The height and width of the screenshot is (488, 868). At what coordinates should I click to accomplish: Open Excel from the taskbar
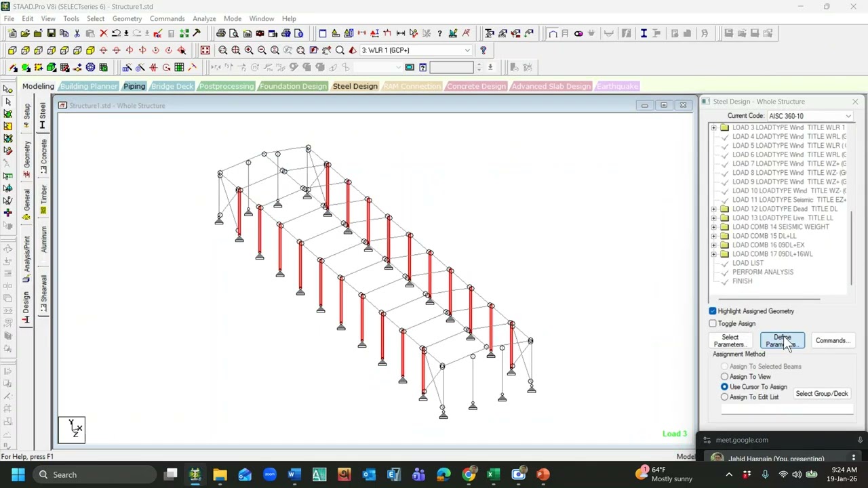tap(493, 474)
